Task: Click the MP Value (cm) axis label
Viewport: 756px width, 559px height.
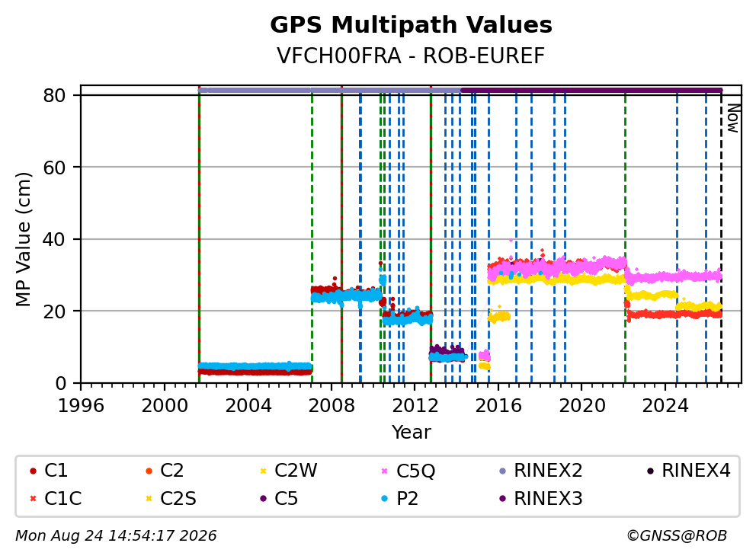Action: click(x=23, y=239)
